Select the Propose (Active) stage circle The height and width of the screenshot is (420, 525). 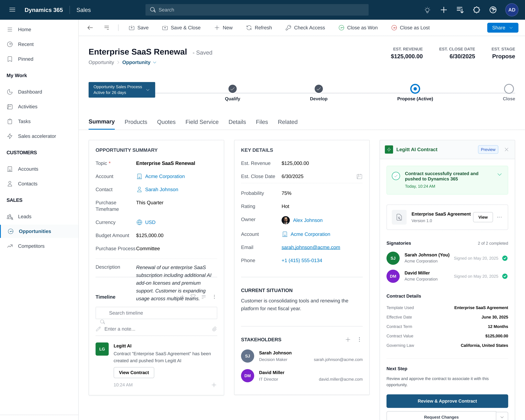tap(415, 89)
